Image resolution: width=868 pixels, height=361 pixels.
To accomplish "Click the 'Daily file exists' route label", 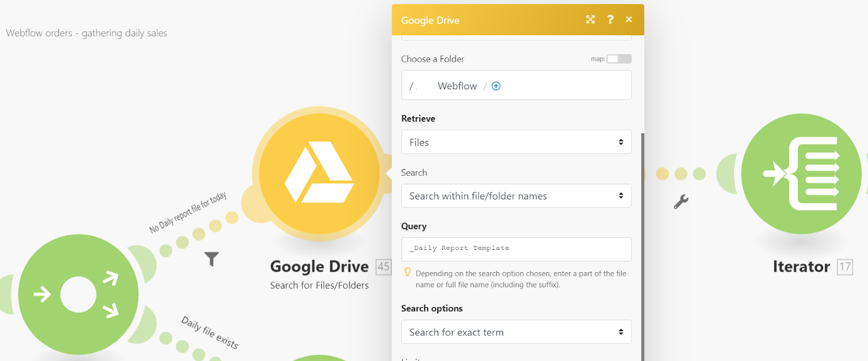I will (209, 332).
